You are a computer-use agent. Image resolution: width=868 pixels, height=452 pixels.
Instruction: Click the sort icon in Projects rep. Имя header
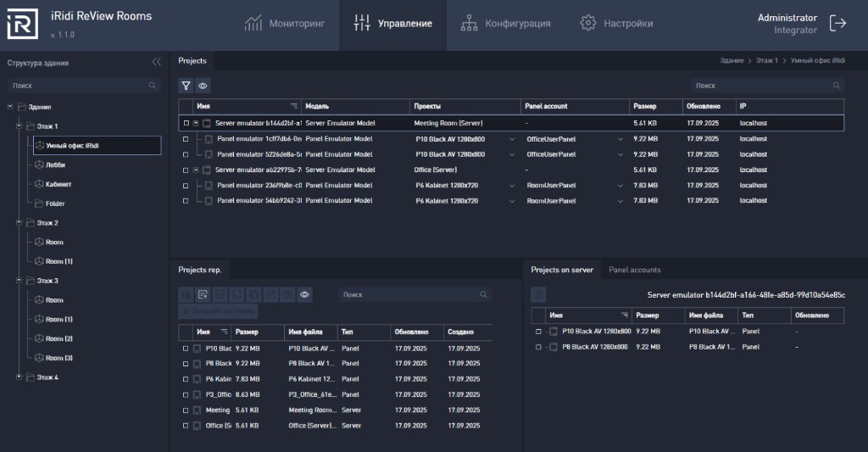pyautogui.click(x=224, y=332)
